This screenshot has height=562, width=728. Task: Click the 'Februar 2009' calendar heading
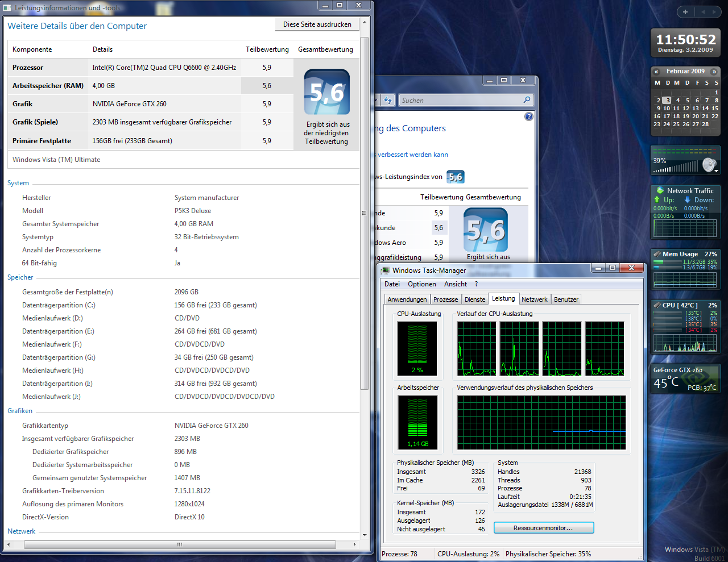(x=685, y=72)
